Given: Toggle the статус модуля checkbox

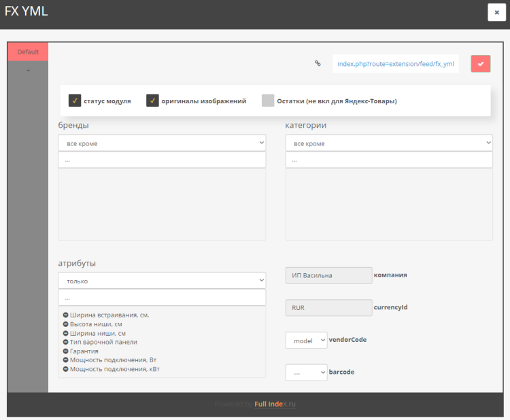Looking at the screenshot, I should click(75, 101).
